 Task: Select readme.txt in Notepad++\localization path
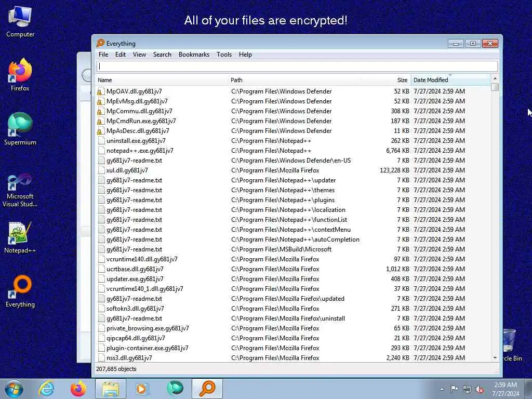coord(135,210)
